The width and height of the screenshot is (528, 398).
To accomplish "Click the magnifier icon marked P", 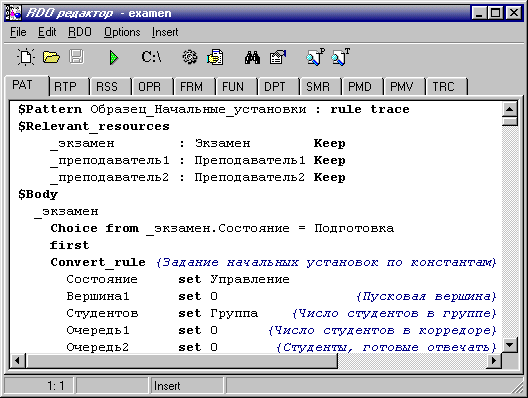I will pyautogui.click(x=316, y=57).
